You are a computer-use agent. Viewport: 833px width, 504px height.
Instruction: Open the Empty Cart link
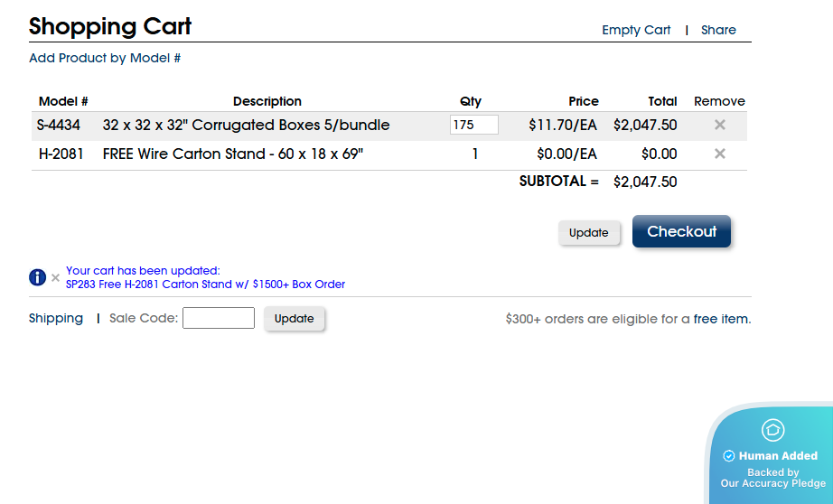point(636,30)
